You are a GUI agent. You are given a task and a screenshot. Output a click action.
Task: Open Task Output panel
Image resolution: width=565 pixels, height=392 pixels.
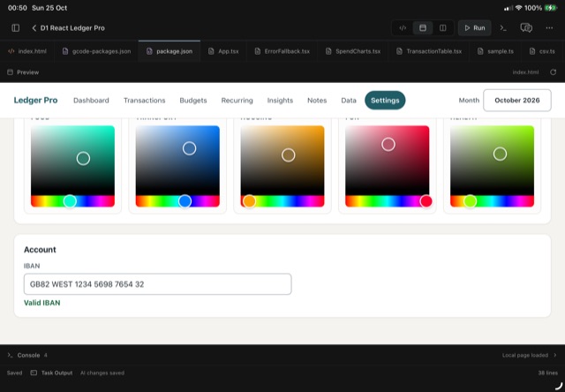[x=56, y=373]
